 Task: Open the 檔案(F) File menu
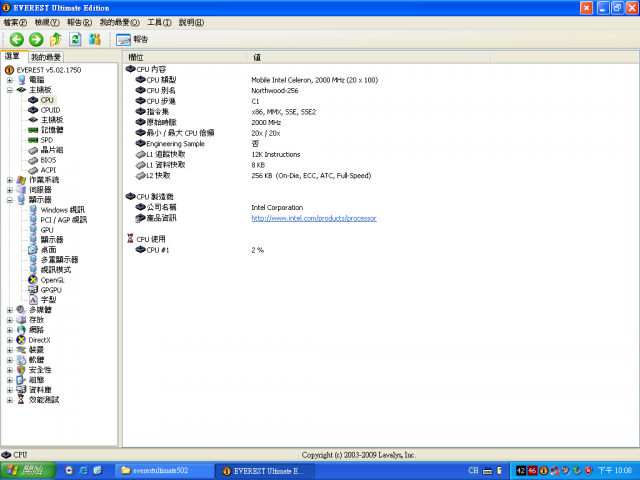[15, 22]
